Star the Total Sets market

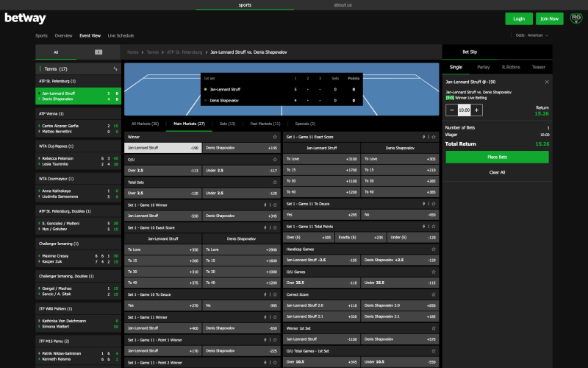(x=275, y=182)
